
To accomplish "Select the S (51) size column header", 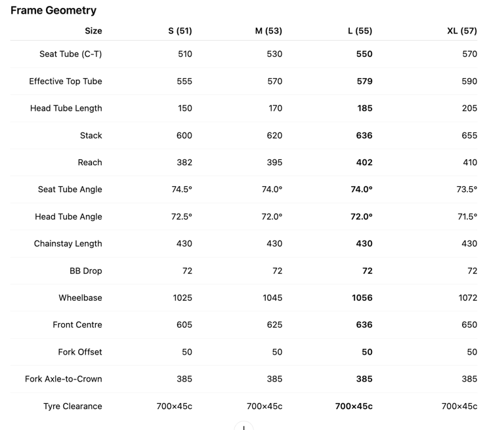I will coord(180,31).
